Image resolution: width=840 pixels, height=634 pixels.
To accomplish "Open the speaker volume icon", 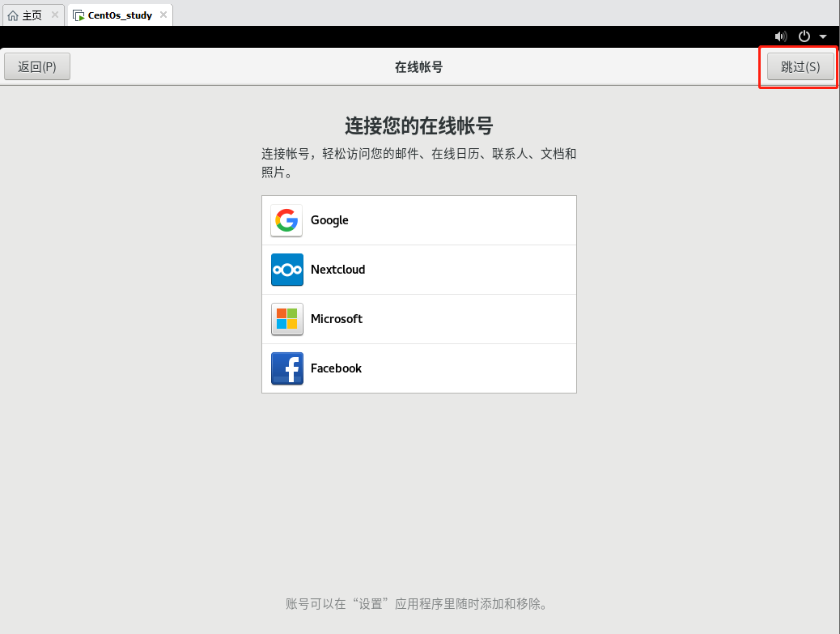I will click(x=781, y=36).
